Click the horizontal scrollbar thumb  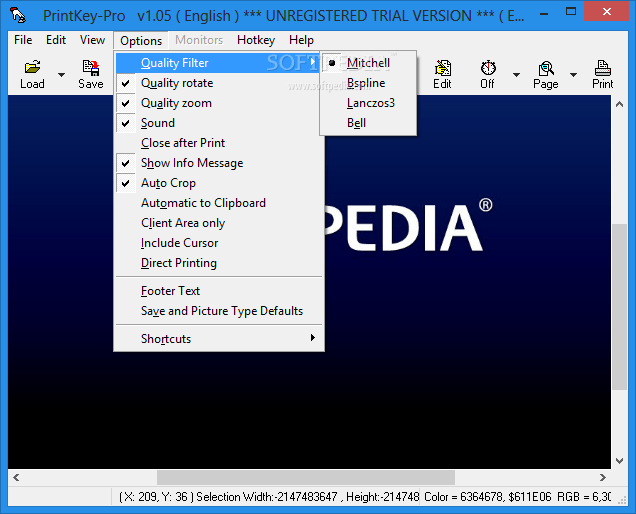306,477
